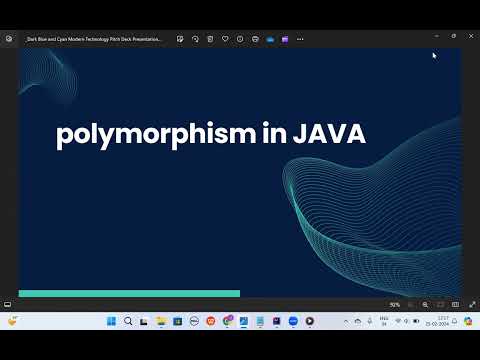Open the Notepad icon on the taskbar
Viewport: 480px width, 360px height.
coord(260,321)
